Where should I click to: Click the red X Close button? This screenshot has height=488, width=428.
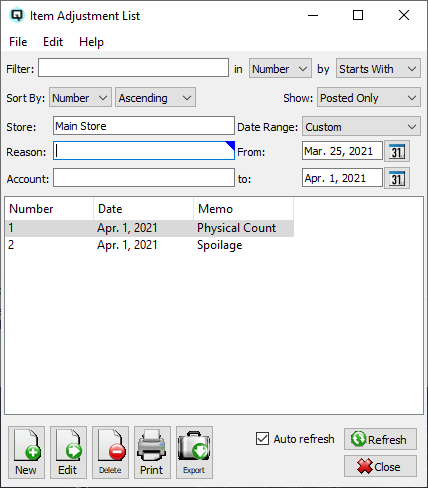[380, 466]
